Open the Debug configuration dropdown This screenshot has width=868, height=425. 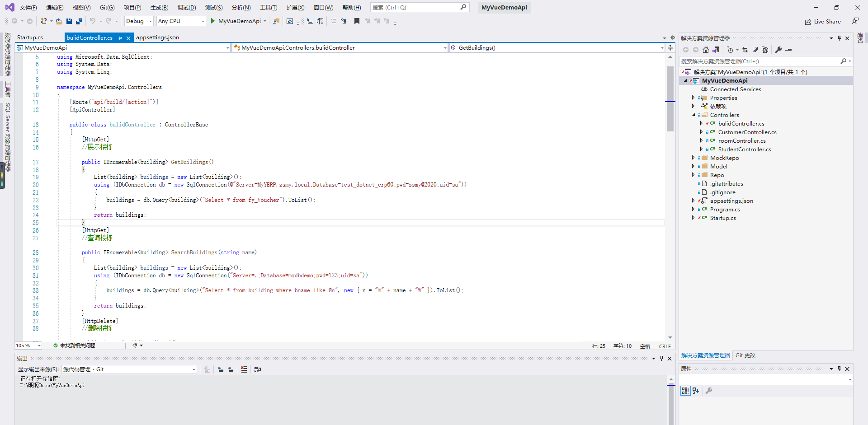click(x=139, y=21)
